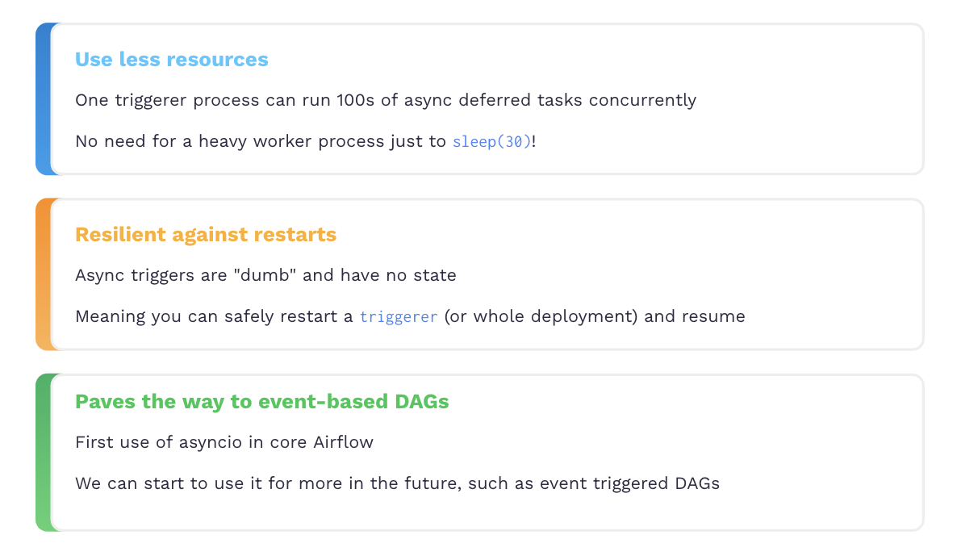The width and height of the screenshot is (957, 560).
Task: Click the triggerer inline code text
Action: click(x=399, y=316)
